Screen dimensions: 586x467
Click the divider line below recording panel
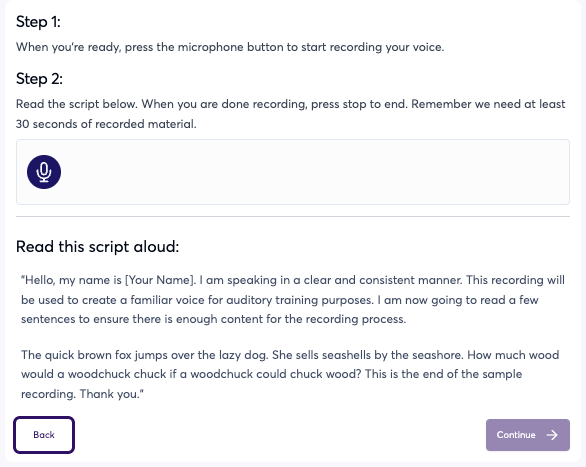click(x=293, y=216)
